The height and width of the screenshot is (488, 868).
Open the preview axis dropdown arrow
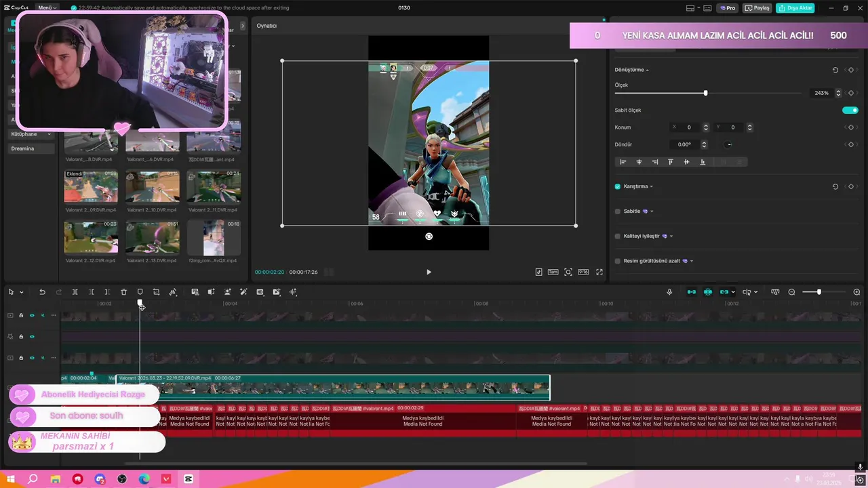[x=755, y=292]
